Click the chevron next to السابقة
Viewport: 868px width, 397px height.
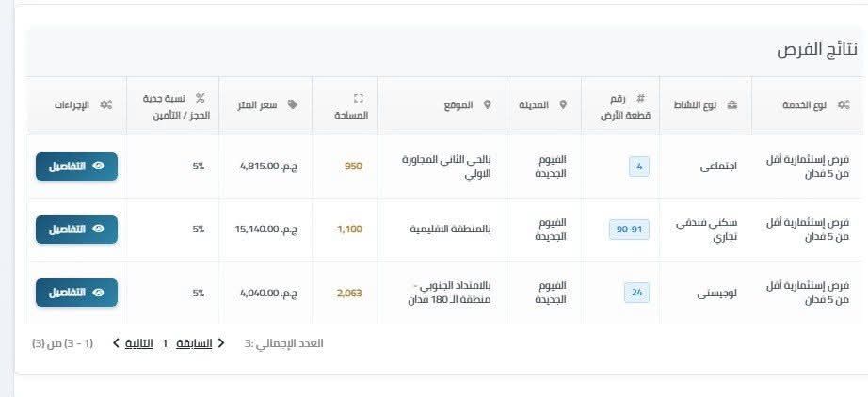pyautogui.click(x=221, y=343)
